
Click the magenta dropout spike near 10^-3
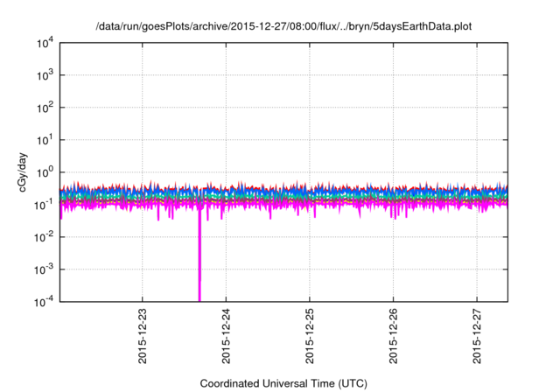tap(199, 255)
